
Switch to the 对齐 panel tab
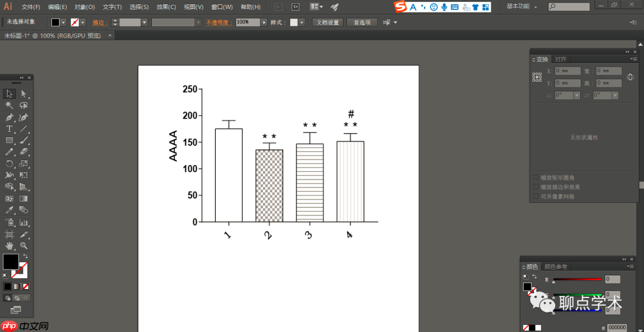(x=561, y=59)
